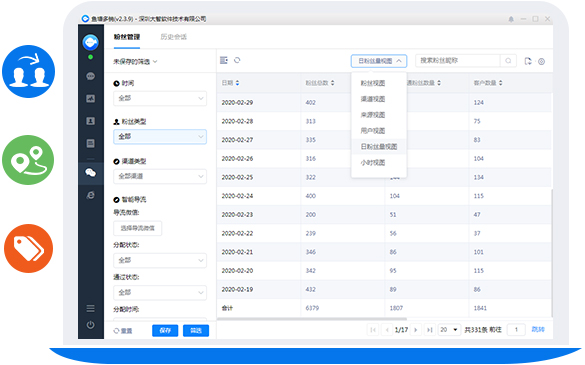Image resolution: width=585 pixels, height=365 pixels.
Task: Open the contact card sidebar icon
Action: pos(91,121)
